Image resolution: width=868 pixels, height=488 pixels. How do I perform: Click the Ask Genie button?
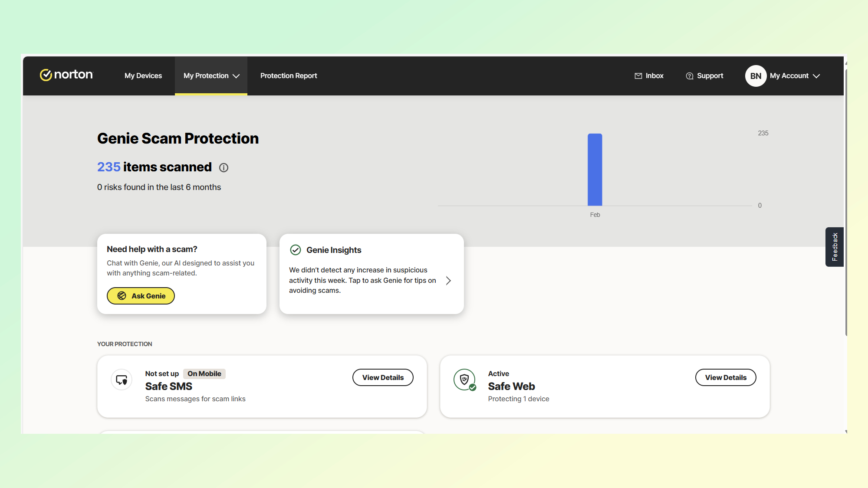click(x=141, y=296)
